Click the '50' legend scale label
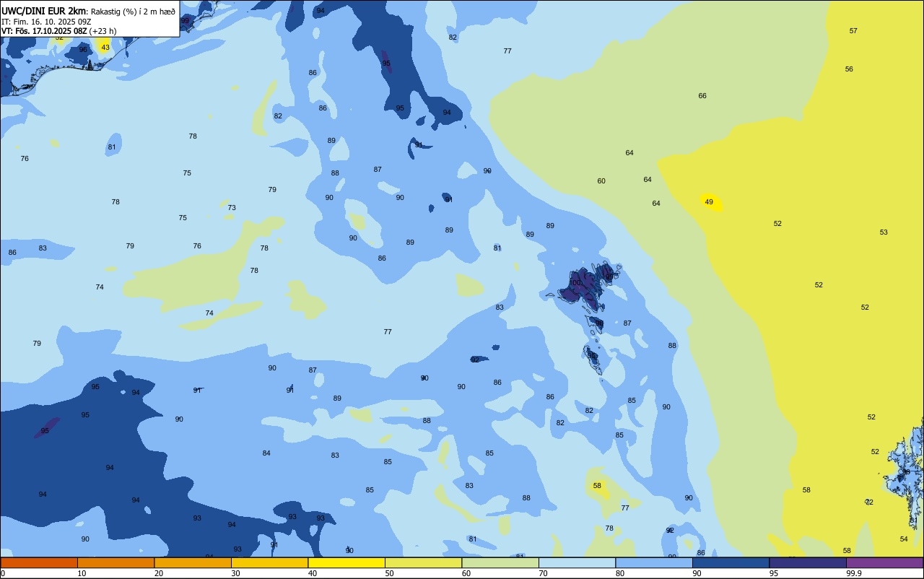924x579 pixels. [389, 573]
